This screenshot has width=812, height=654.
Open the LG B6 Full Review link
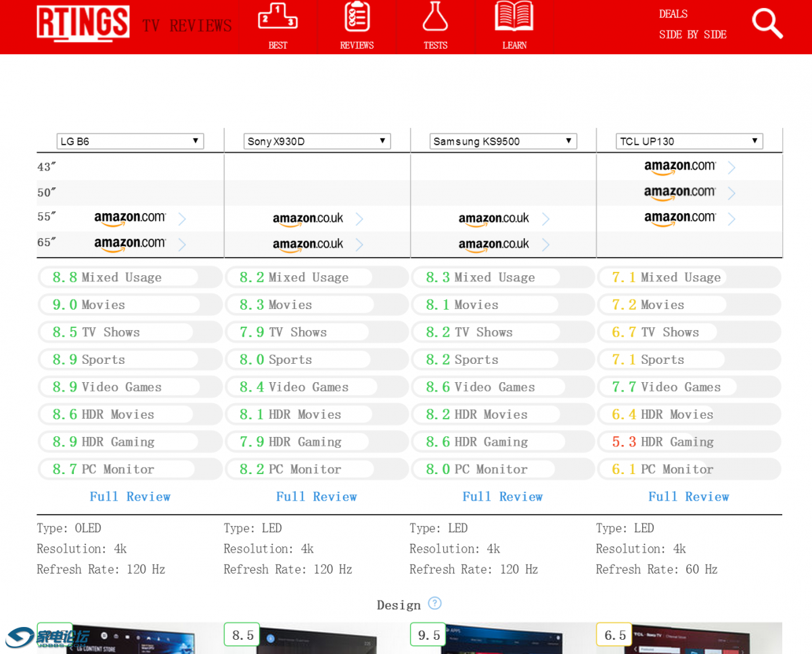(x=130, y=496)
